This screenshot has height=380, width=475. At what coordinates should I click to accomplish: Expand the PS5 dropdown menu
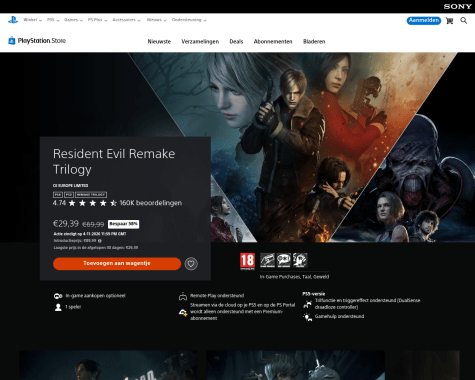pyautogui.click(x=53, y=20)
